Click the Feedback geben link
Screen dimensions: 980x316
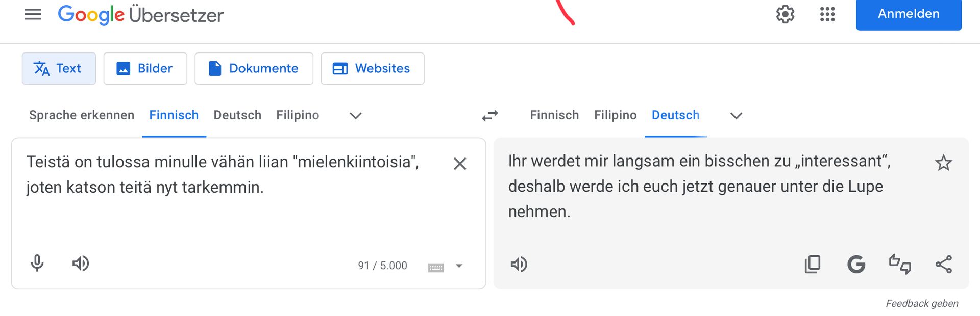coord(922,304)
